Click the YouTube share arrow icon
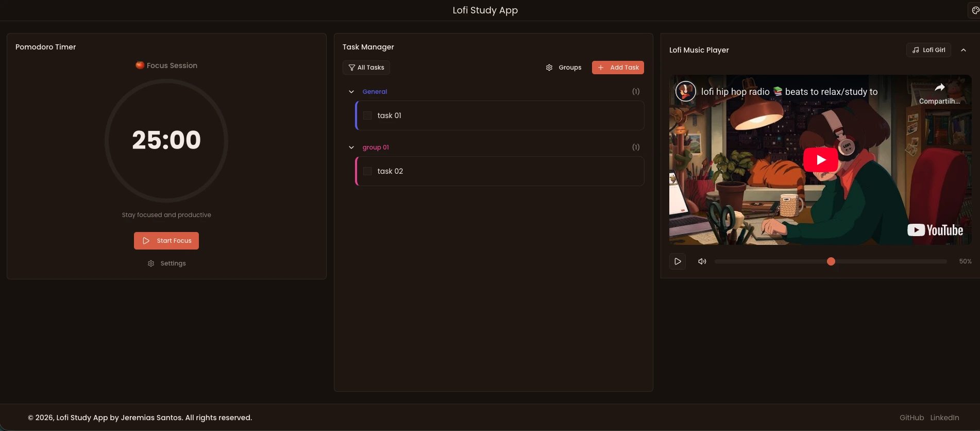The height and width of the screenshot is (431, 980). [939, 88]
